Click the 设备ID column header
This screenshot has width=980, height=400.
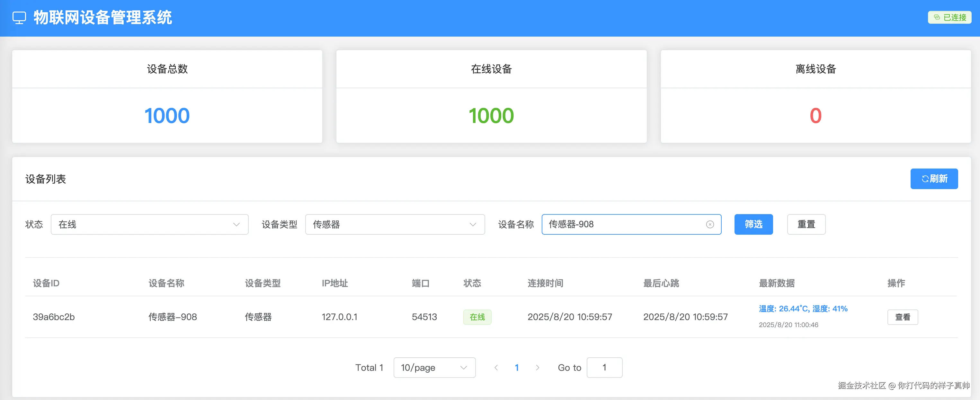(46, 283)
